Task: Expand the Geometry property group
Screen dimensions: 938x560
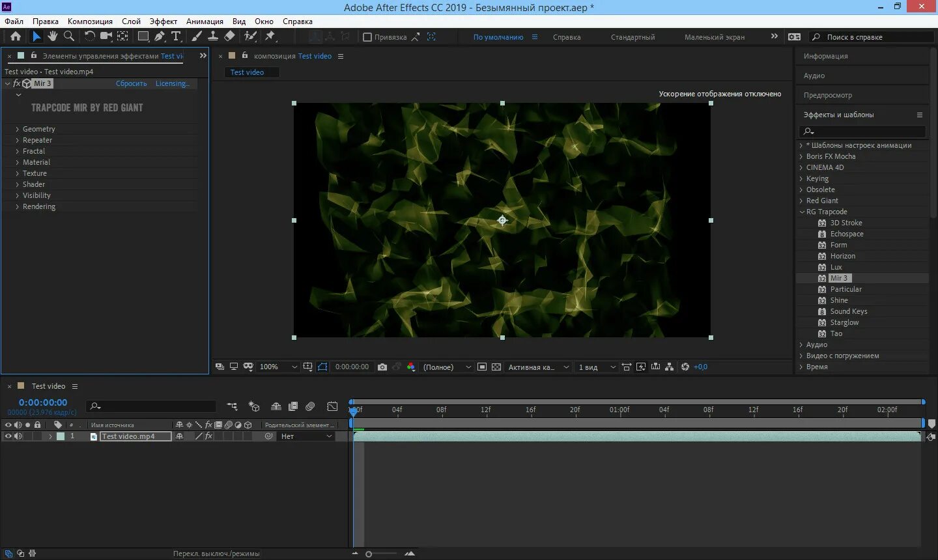Action: tap(17, 129)
